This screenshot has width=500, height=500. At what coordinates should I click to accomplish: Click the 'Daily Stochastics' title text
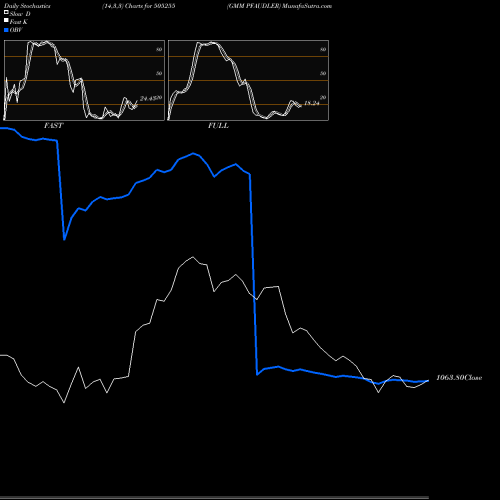(27, 6)
